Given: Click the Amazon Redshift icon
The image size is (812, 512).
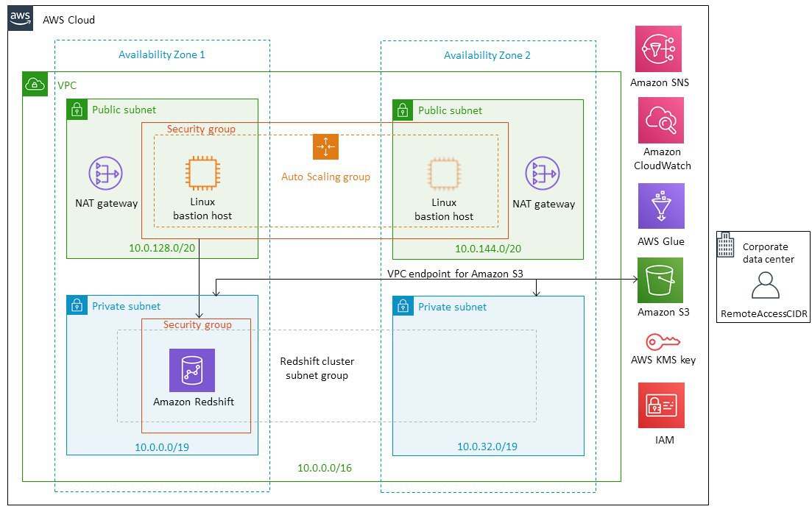Looking at the screenshot, I should click(x=192, y=370).
